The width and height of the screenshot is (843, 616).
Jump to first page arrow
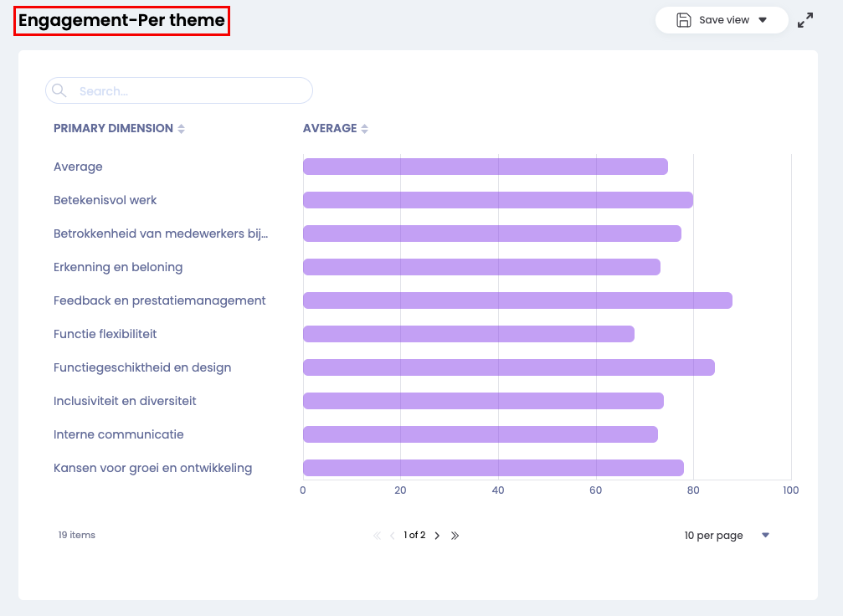click(377, 536)
